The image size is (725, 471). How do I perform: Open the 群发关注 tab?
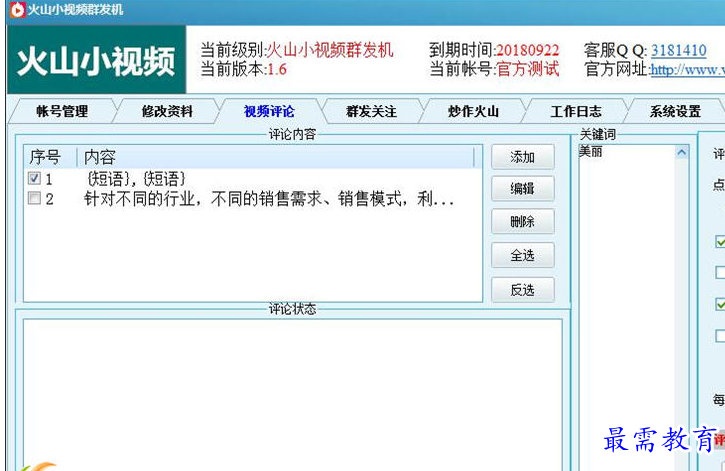click(371, 111)
